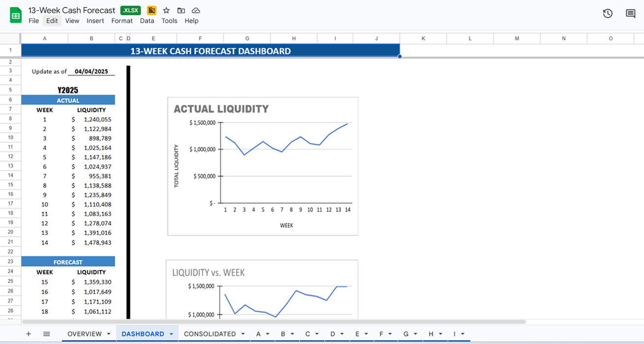Open the Google Sheets home icon
The image size is (644, 344).
16,15
